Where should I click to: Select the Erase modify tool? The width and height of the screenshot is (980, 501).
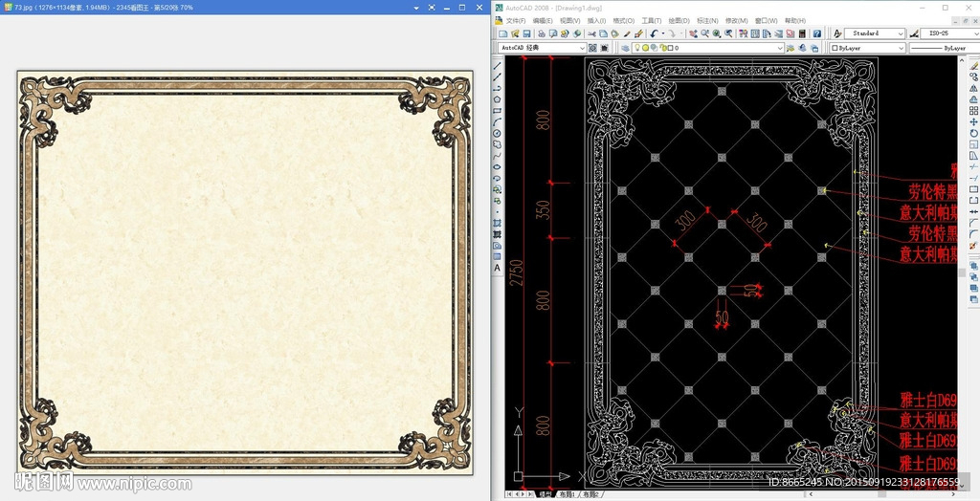pos(973,66)
